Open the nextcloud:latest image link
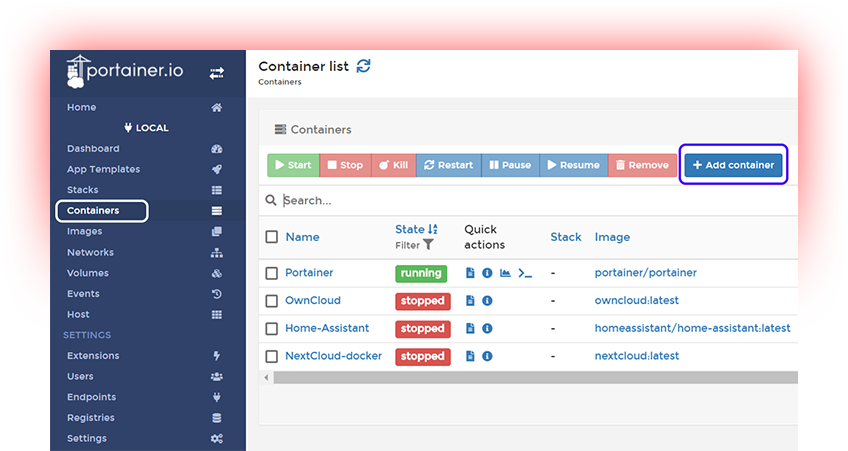 [637, 356]
